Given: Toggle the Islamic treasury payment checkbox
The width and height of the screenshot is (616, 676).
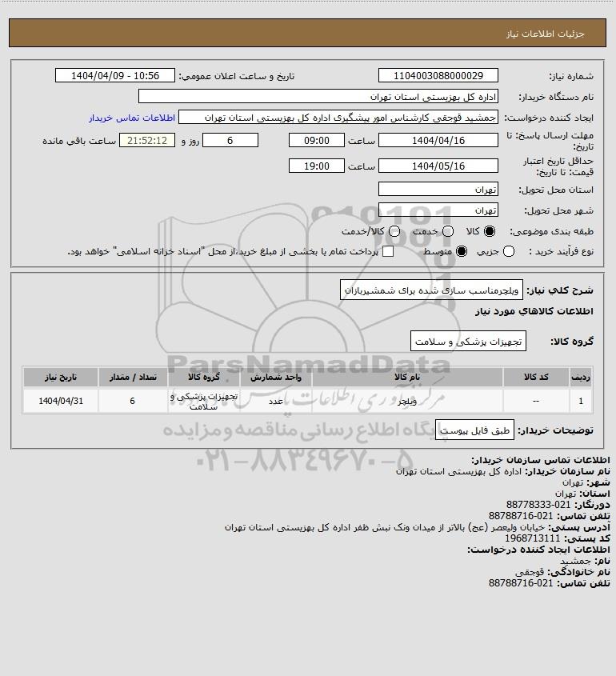Looking at the screenshot, I should (388, 251).
